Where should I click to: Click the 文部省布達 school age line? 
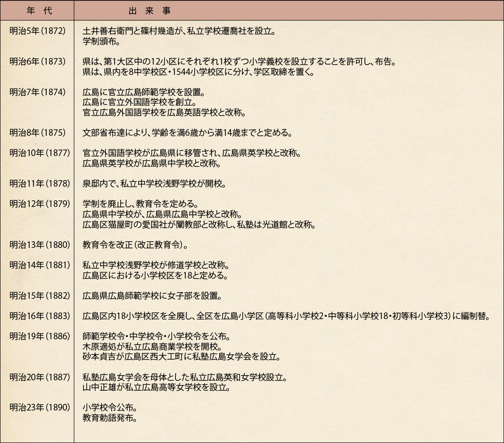[187, 133]
